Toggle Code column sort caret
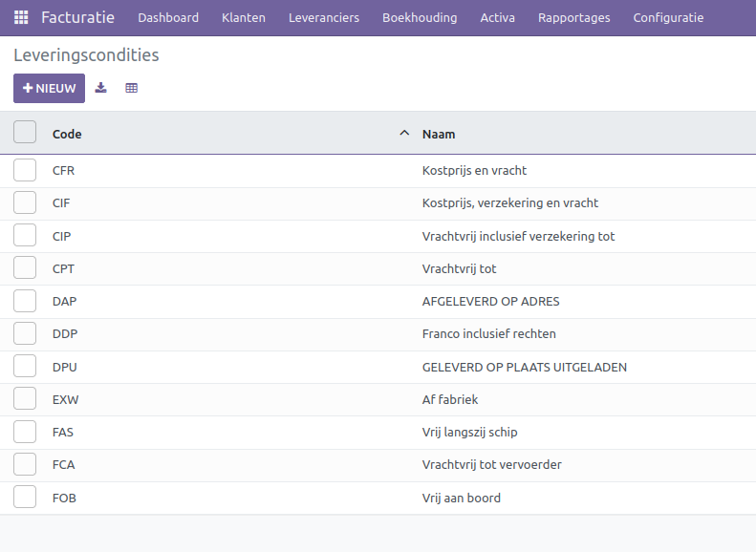 pos(403,134)
